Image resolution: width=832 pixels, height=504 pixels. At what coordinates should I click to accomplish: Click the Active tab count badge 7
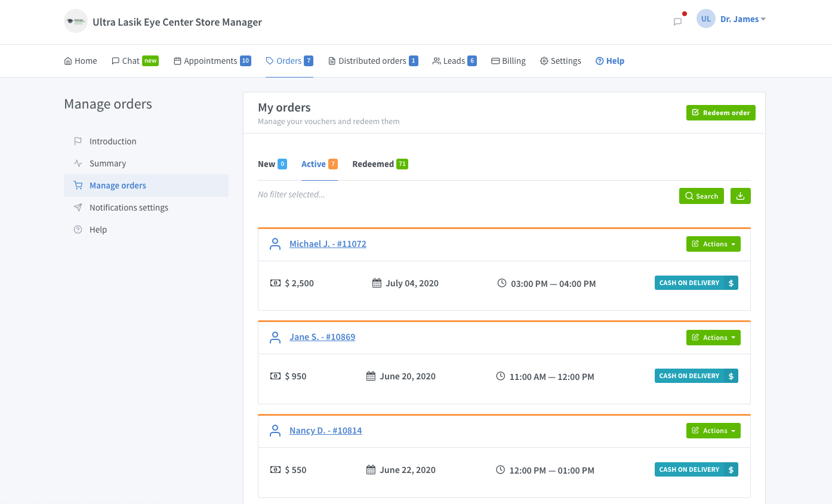click(x=333, y=164)
